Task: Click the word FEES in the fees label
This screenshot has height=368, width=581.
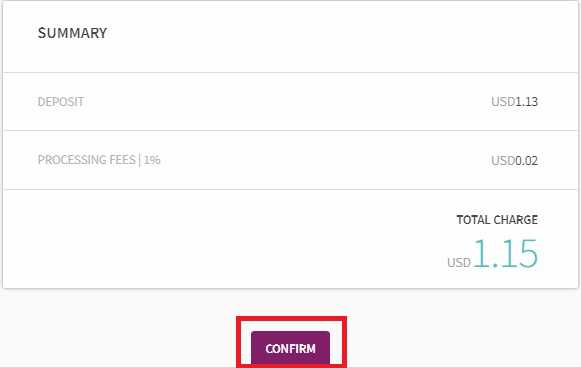Action: (x=122, y=160)
